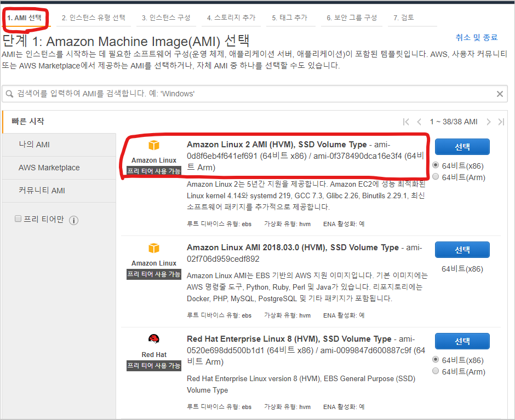Select 64비트(Arm) for Red Hat Enterprise Linux 8
This screenshot has width=515, height=420.
coord(436,371)
